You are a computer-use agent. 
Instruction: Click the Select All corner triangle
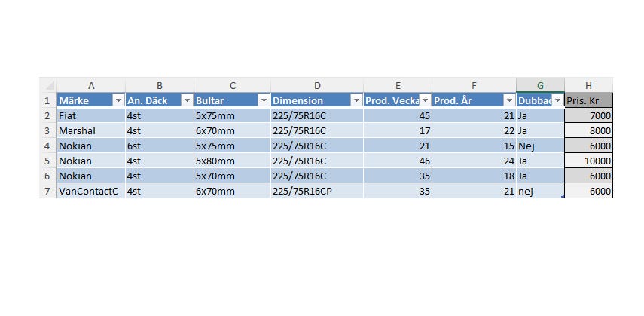pos(49,86)
